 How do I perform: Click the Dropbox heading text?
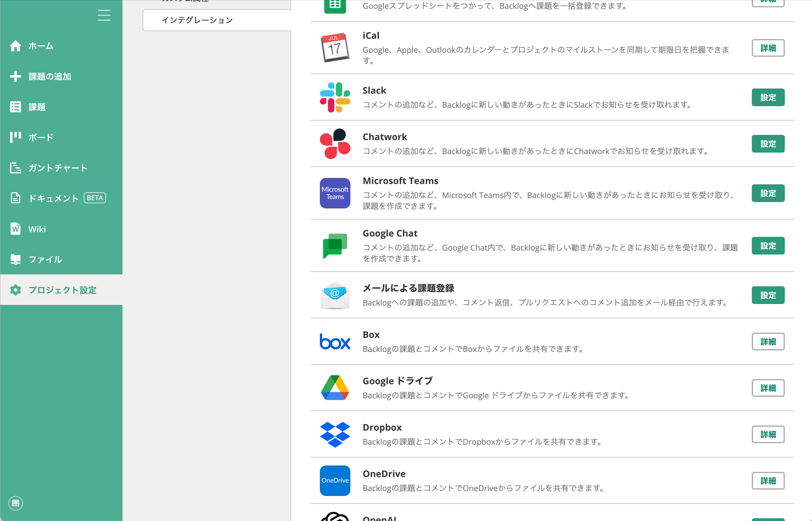click(x=382, y=427)
